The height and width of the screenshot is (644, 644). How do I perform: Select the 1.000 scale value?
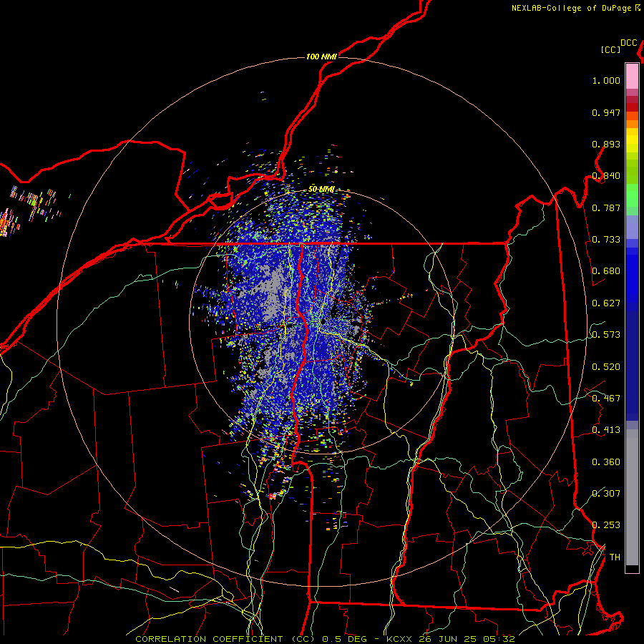[x=606, y=80]
